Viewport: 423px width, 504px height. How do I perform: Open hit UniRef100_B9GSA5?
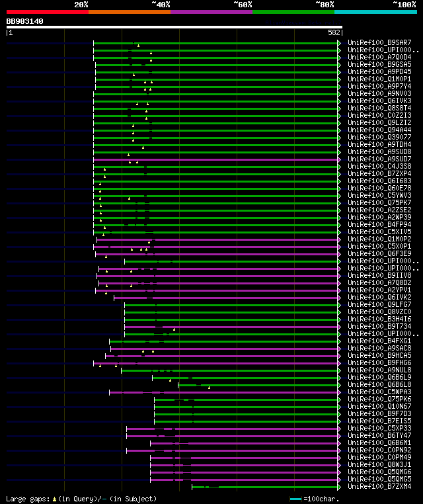coord(379,64)
